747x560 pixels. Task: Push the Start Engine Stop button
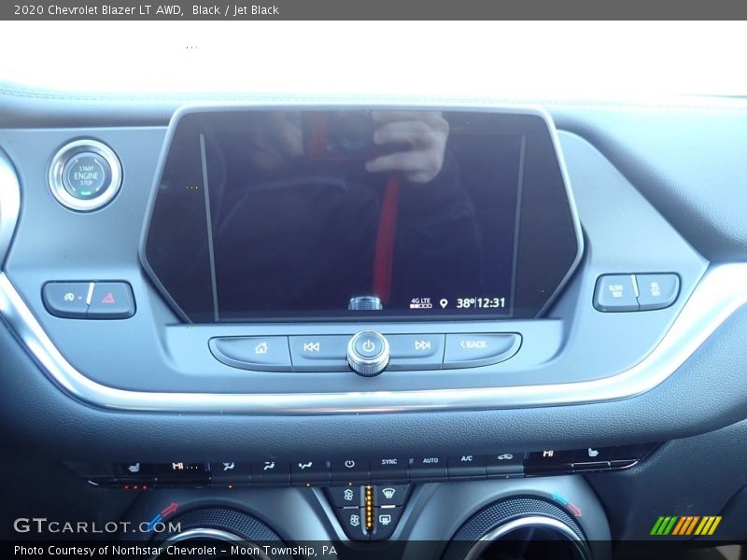[85, 175]
